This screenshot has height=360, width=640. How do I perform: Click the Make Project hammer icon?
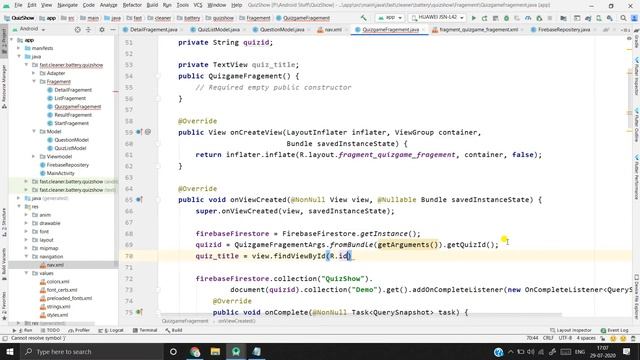(363, 18)
